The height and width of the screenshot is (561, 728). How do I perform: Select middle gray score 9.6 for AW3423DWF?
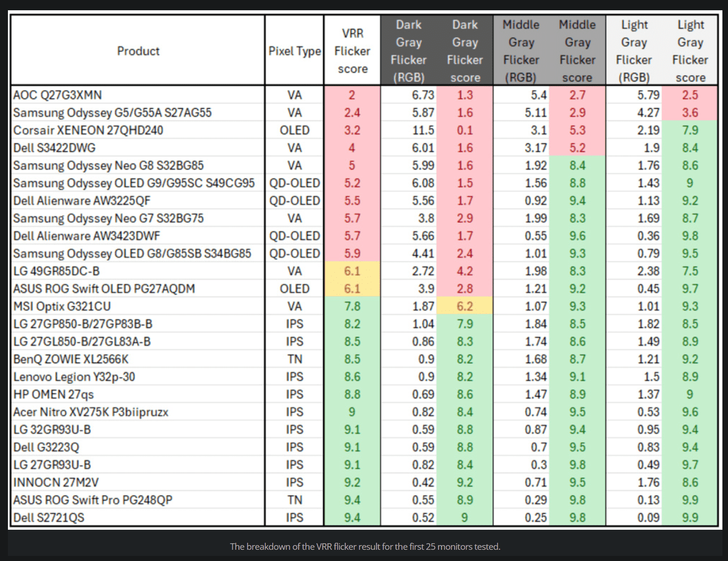tap(577, 236)
